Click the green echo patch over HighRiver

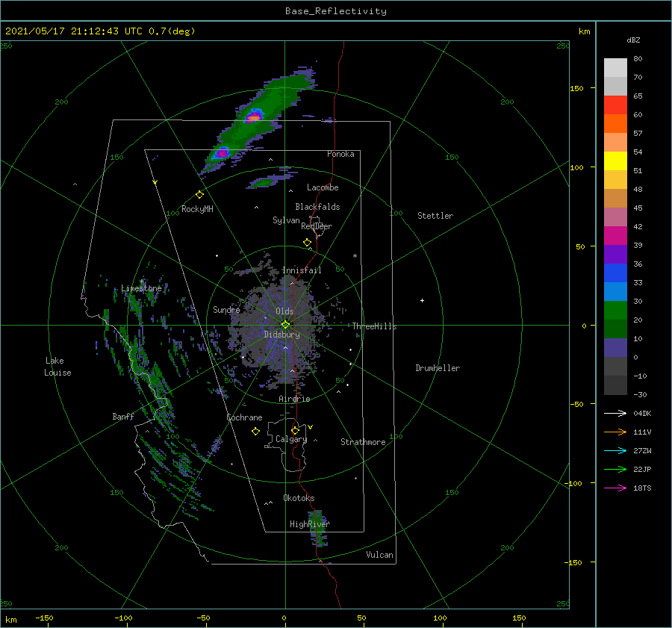tap(318, 528)
